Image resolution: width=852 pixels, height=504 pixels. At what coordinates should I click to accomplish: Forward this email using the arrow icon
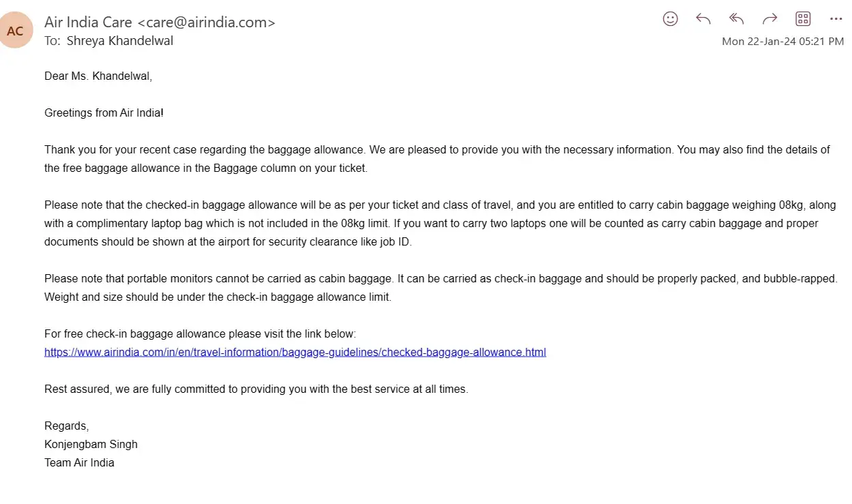pyautogui.click(x=769, y=19)
